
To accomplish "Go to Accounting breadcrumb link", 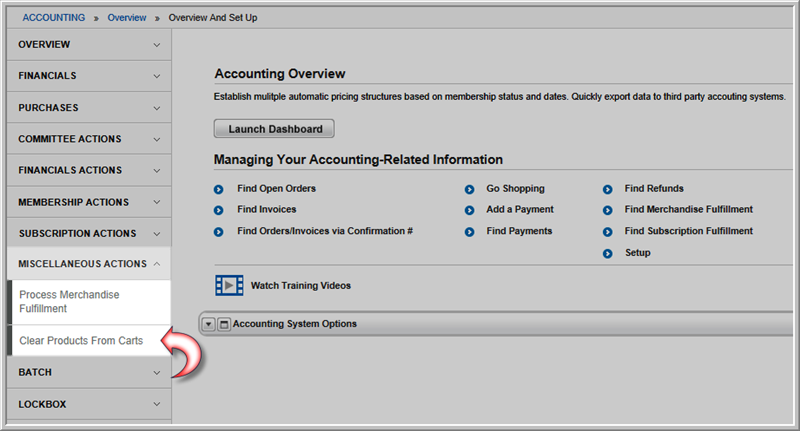I will pos(54,18).
